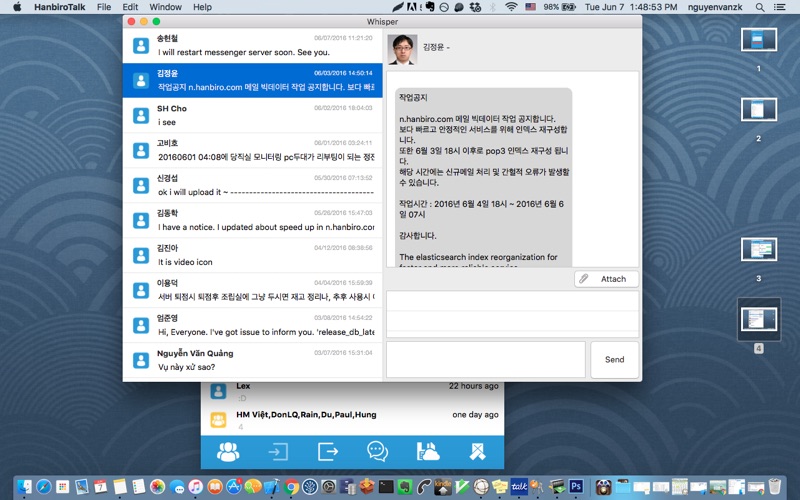Switch to desktop space thumbnail 1
Image resolution: width=800 pixels, height=500 pixels.
point(759,40)
